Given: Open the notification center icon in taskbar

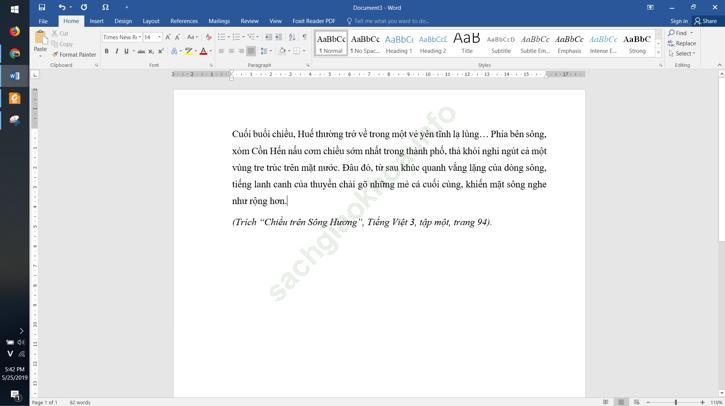Looking at the screenshot, I should (14, 395).
